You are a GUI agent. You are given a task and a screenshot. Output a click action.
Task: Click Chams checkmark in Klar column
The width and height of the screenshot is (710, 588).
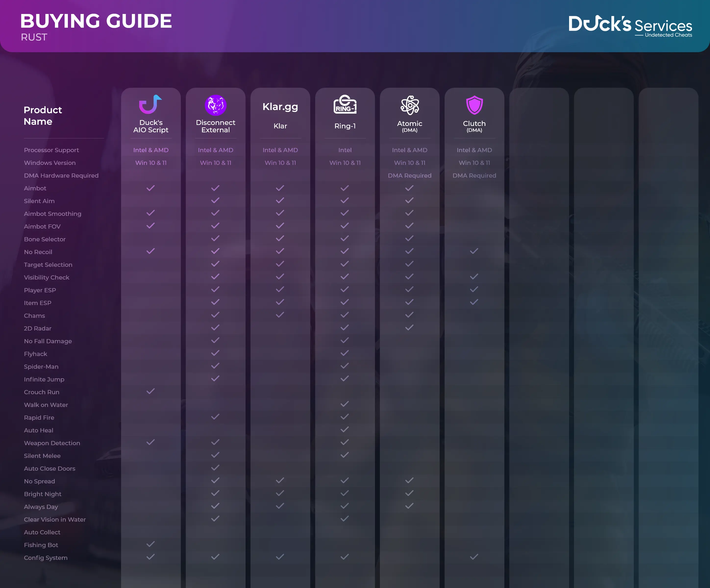pos(280,315)
